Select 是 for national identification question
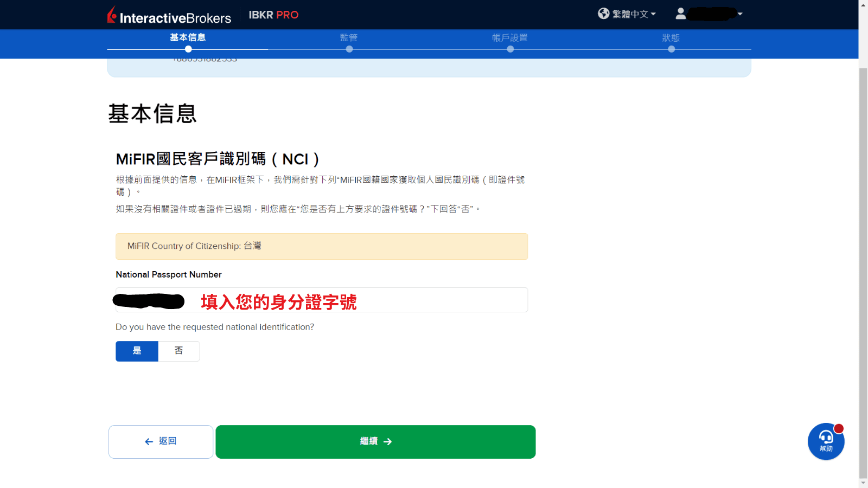The width and height of the screenshot is (868, 488). [136, 351]
